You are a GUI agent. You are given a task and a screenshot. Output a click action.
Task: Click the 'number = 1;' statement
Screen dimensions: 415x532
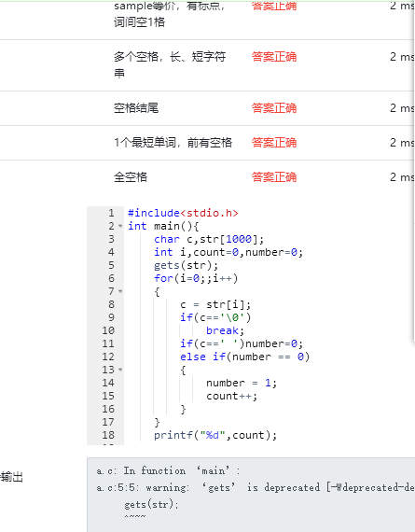242,383
